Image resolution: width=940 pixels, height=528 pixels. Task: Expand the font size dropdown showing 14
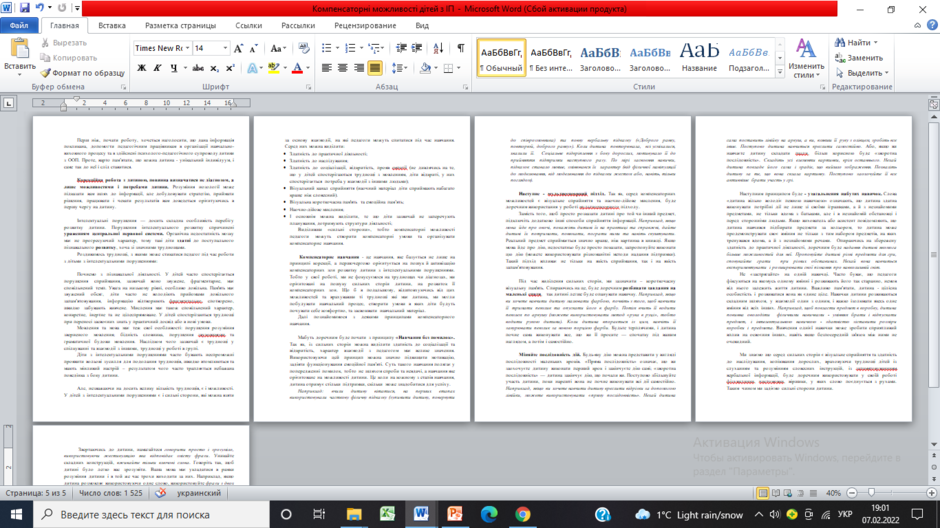click(x=225, y=48)
